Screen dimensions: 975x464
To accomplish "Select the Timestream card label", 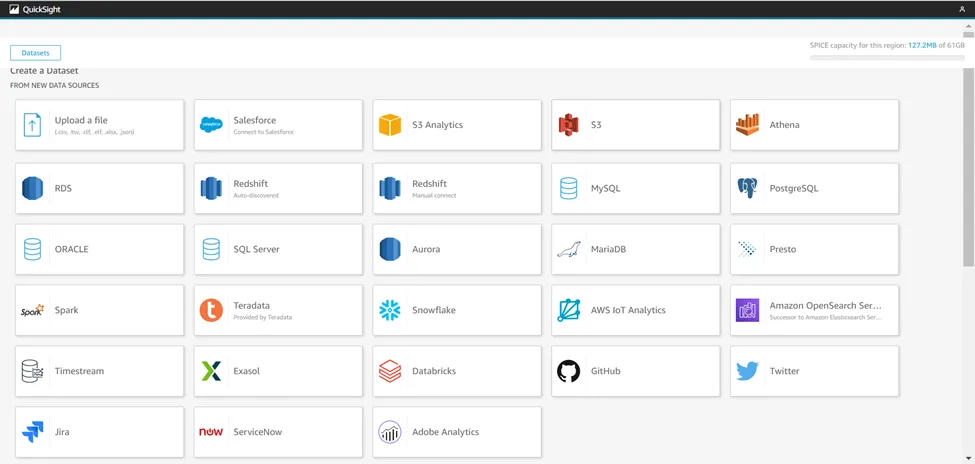I will pos(80,371).
